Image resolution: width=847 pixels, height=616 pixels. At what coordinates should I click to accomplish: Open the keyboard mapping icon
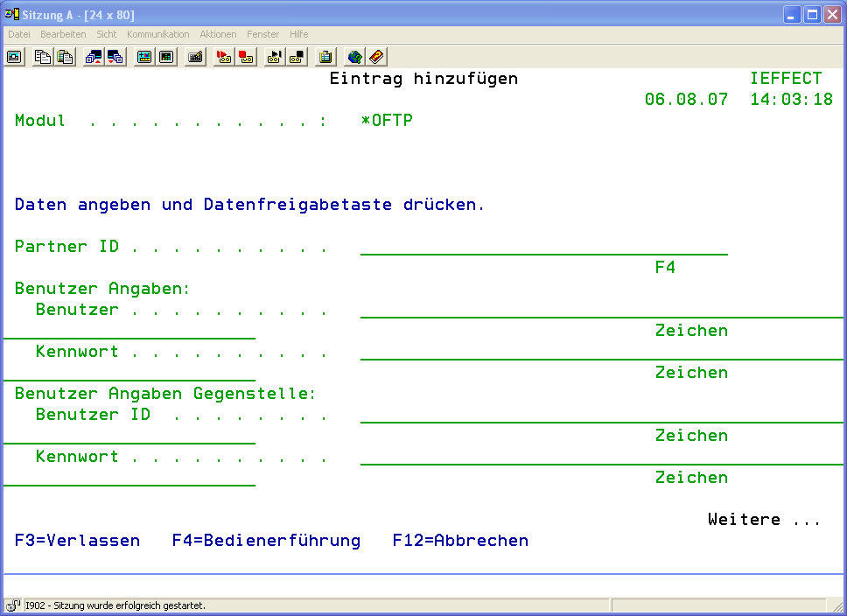click(x=196, y=57)
